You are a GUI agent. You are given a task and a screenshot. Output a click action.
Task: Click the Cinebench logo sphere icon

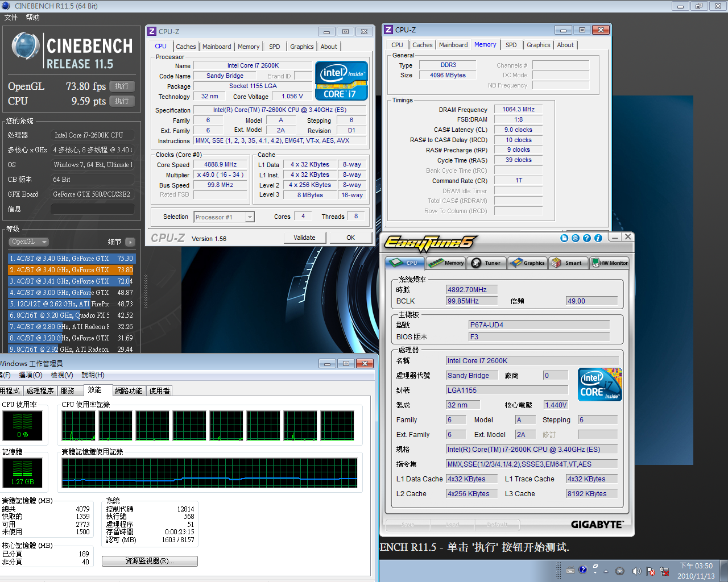(x=26, y=47)
